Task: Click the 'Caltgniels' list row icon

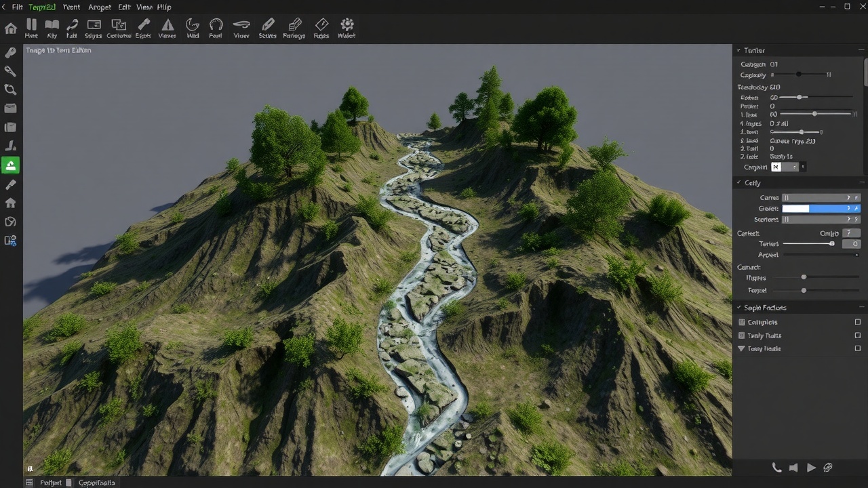Action: coord(742,323)
